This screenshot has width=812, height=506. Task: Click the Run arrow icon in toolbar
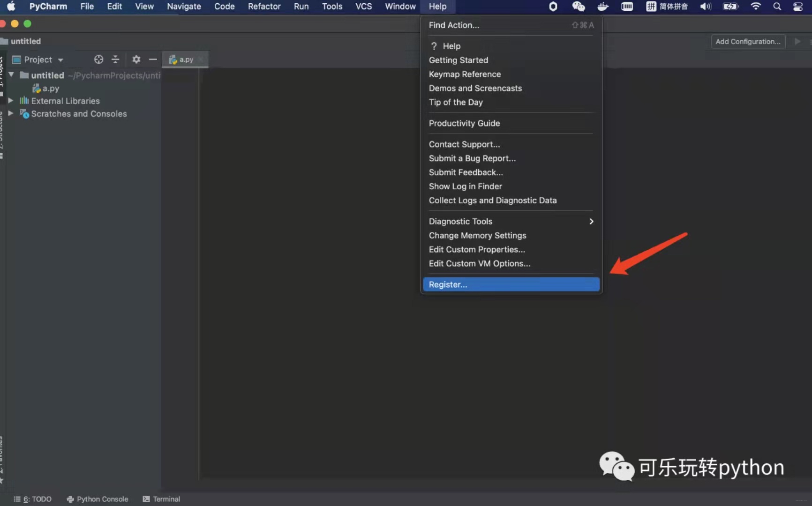pos(797,41)
